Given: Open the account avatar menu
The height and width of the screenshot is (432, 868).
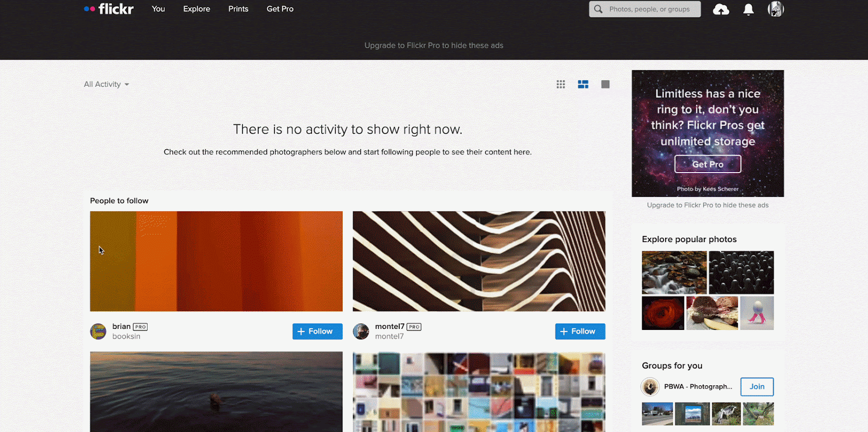Looking at the screenshot, I should click(x=776, y=9).
